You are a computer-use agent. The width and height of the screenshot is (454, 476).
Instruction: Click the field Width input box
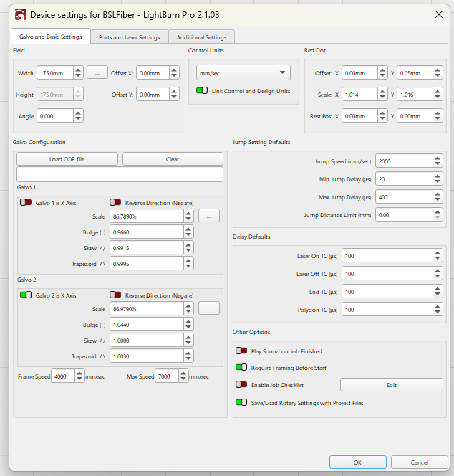coord(55,73)
